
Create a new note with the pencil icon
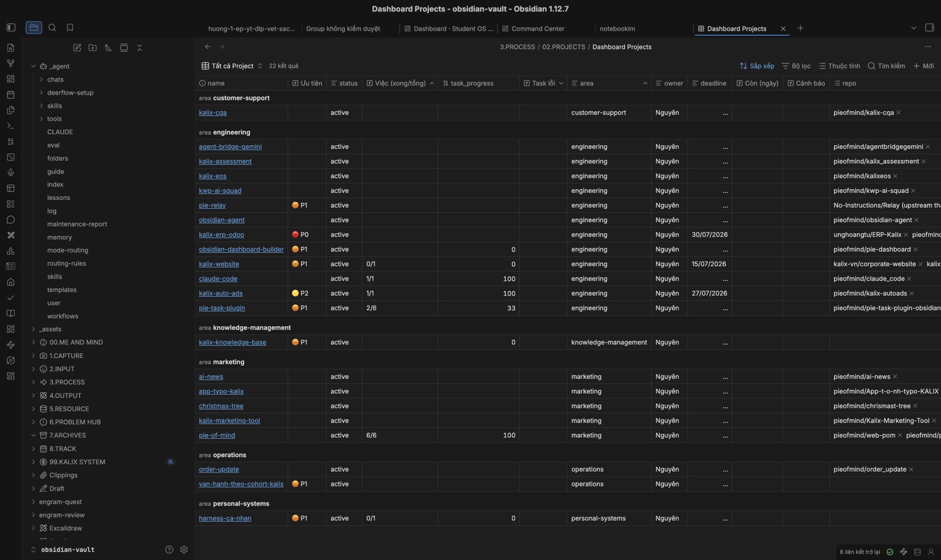point(77,48)
